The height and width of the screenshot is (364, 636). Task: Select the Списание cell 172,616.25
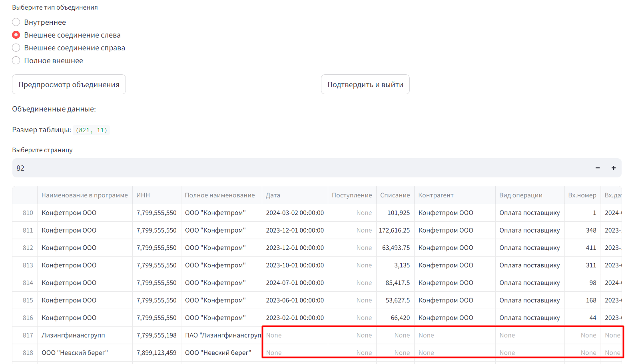(395, 231)
